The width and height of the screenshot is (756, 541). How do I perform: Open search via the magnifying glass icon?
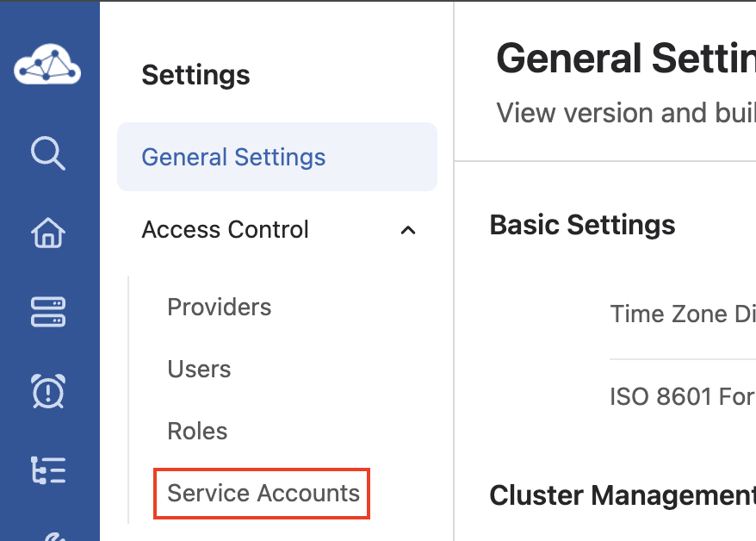tap(48, 155)
